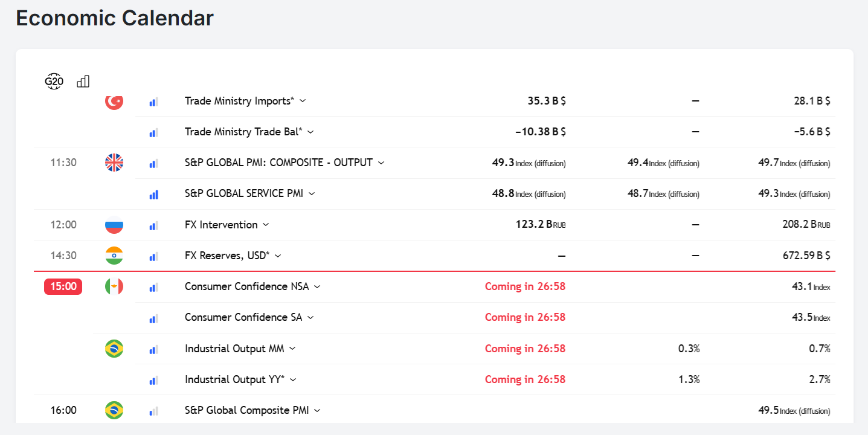Viewport: 868px width, 435px height.
Task: Click the Mexico flag icon
Action: click(114, 286)
